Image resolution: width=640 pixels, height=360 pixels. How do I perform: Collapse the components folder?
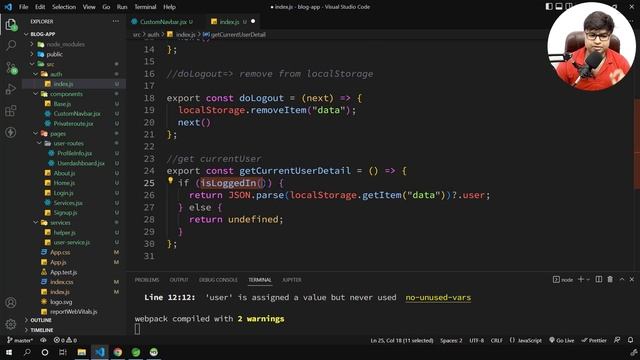(66, 94)
